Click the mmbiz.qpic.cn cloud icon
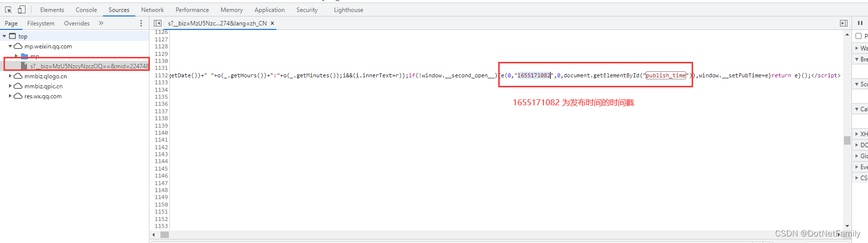Screen dimensions: 868x243 (x=18, y=86)
